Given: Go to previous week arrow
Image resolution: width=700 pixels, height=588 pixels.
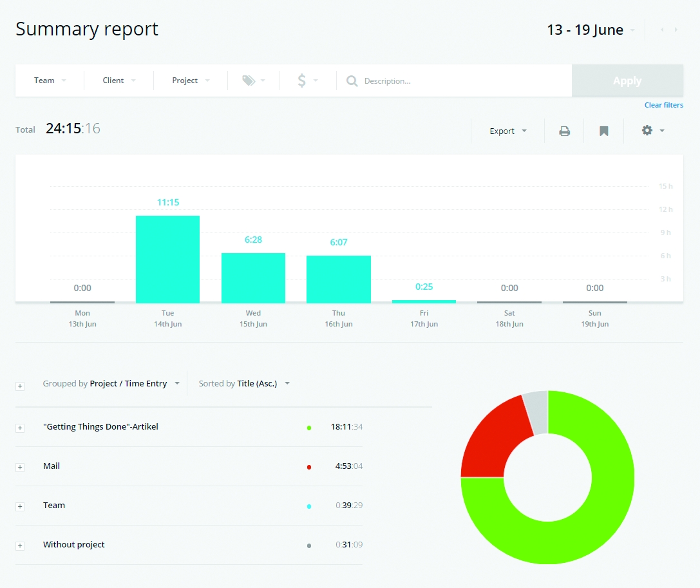Looking at the screenshot, I should 662,30.
